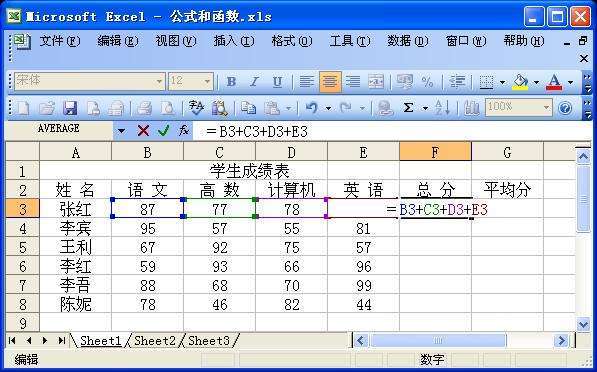
Task: Apply cell borders
Action: pos(486,81)
